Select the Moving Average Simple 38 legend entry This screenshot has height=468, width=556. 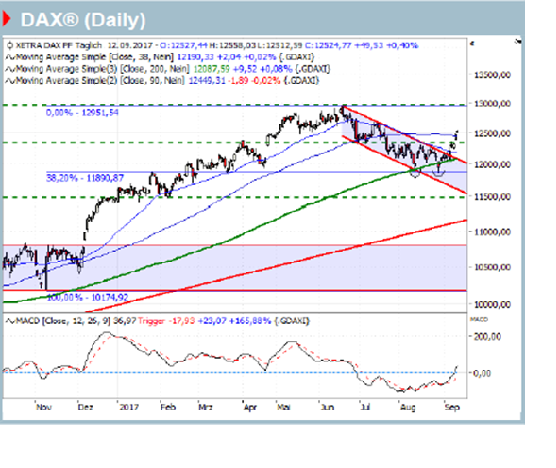(x=95, y=57)
